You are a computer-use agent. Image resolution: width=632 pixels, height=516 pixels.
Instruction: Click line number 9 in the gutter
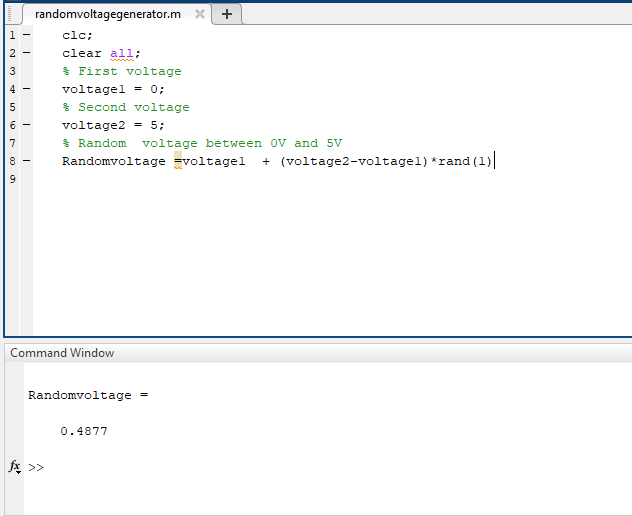[12, 179]
